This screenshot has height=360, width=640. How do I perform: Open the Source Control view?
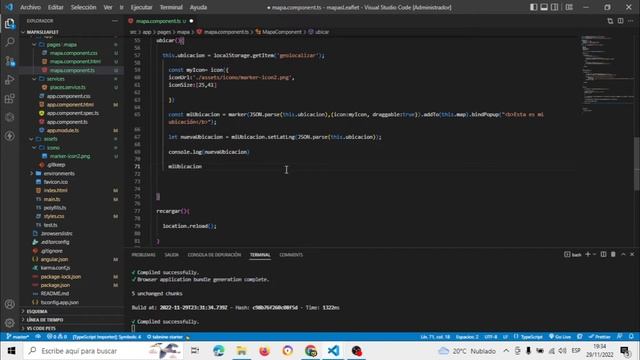[9, 61]
